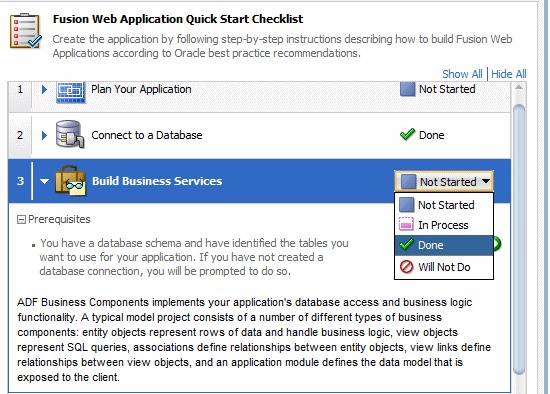This screenshot has height=394, width=550.
Task: Click the ADF Business Components description paragraph
Action: coord(254,340)
